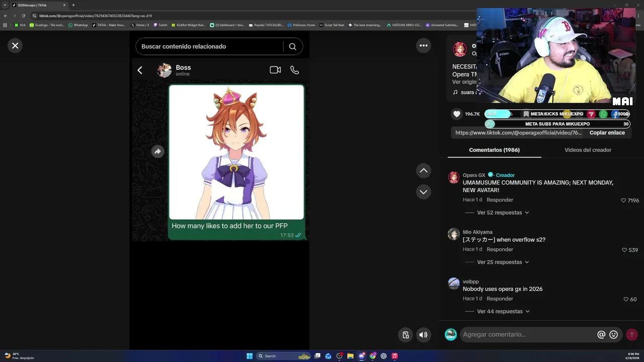Mute the video with speaker icon

[424, 335]
